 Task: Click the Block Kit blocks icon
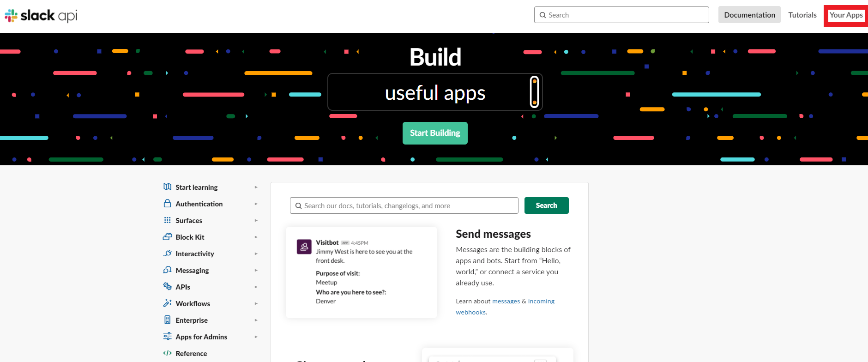(168, 236)
